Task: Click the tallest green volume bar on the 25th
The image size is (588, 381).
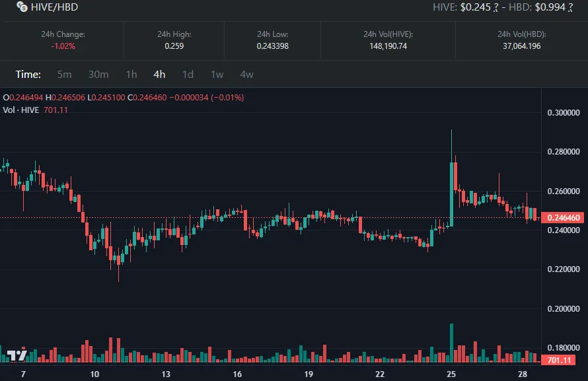Action: [x=451, y=343]
